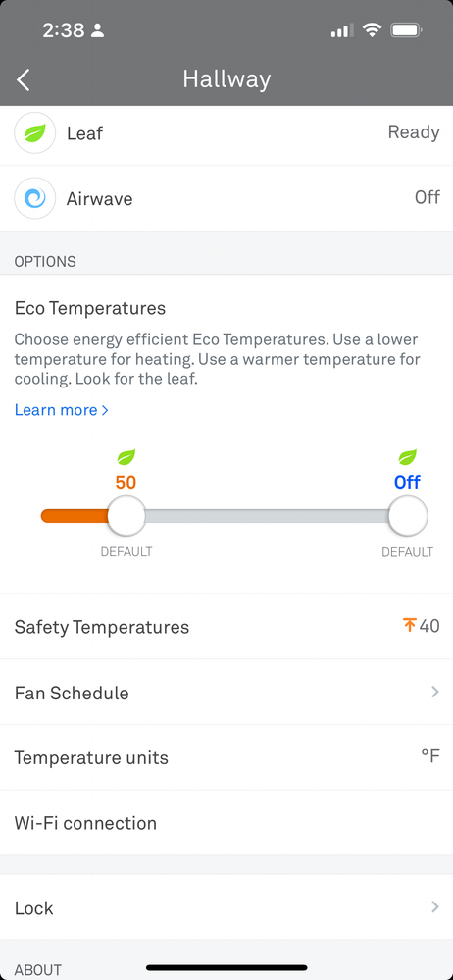The width and height of the screenshot is (453, 980).
Task: Tap the battery indicator in status bar
Action: point(407,29)
